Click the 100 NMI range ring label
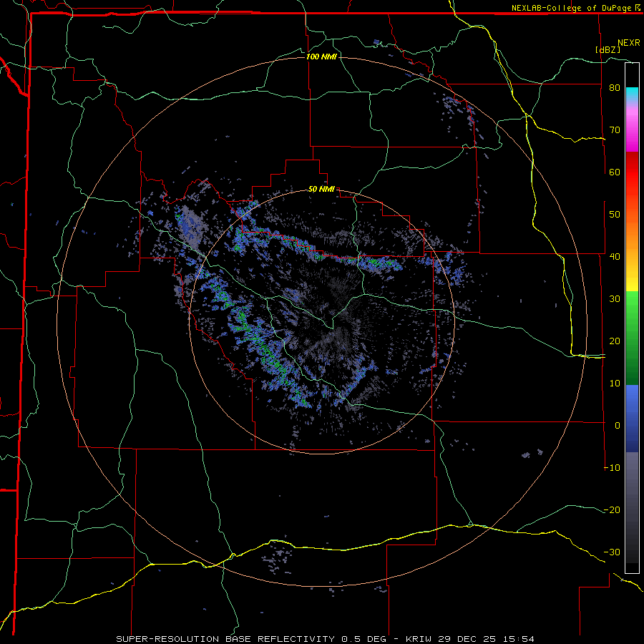This screenshot has width=644, height=644. 321,57
